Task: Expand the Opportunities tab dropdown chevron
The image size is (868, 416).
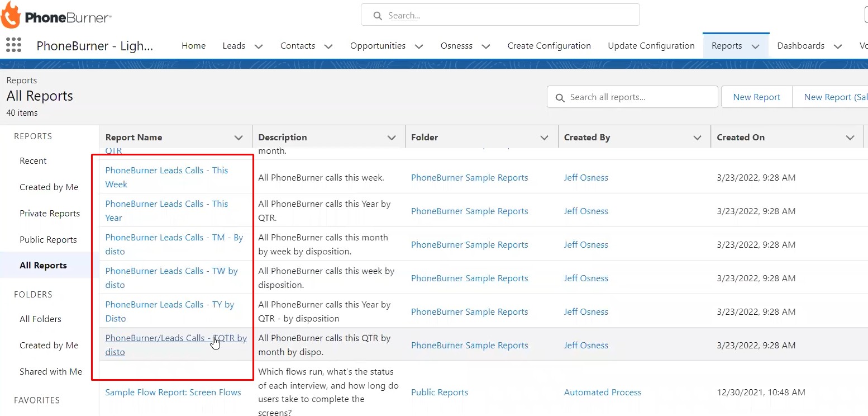Action: (419, 46)
